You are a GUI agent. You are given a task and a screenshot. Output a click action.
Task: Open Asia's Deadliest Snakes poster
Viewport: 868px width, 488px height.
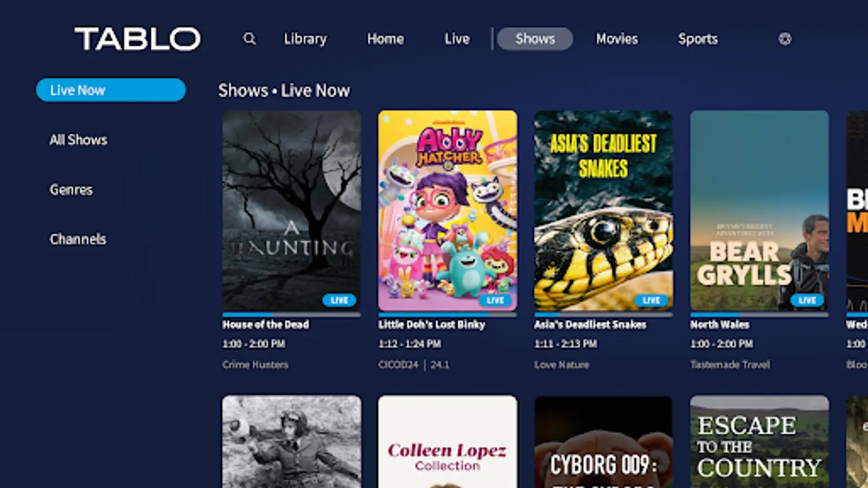coord(603,211)
